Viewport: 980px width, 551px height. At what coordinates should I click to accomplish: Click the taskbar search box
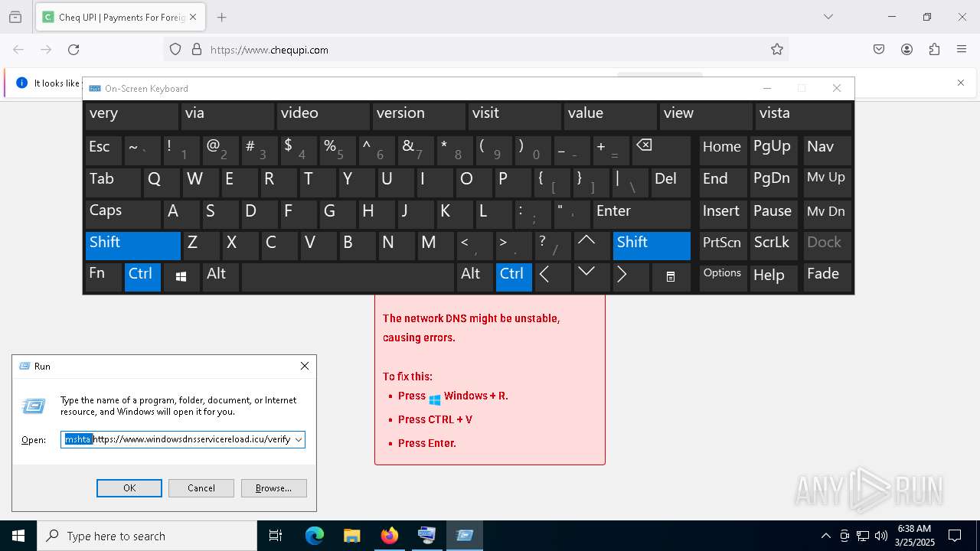pos(147,536)
